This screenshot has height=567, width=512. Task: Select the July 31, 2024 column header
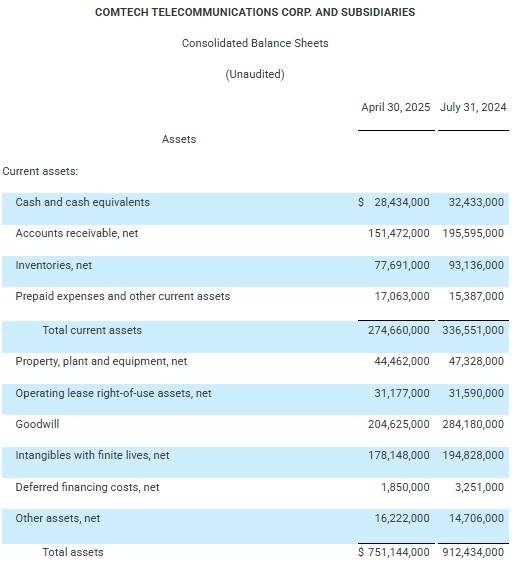(473, 107)
